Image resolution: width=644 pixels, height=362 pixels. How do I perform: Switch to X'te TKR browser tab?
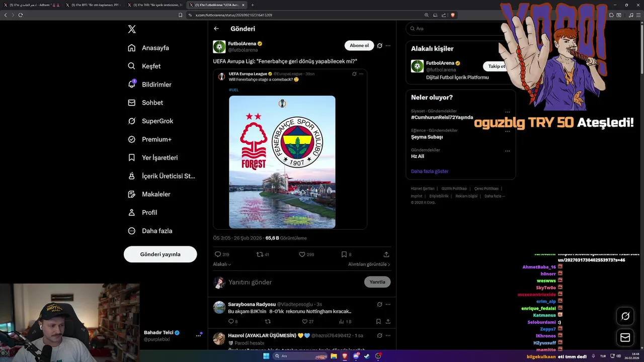coord(154,5)
